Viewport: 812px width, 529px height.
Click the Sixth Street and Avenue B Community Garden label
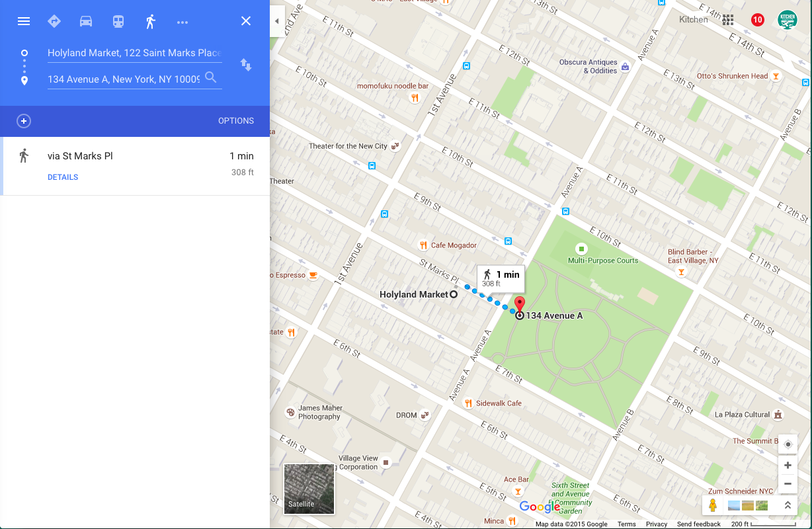571,499
